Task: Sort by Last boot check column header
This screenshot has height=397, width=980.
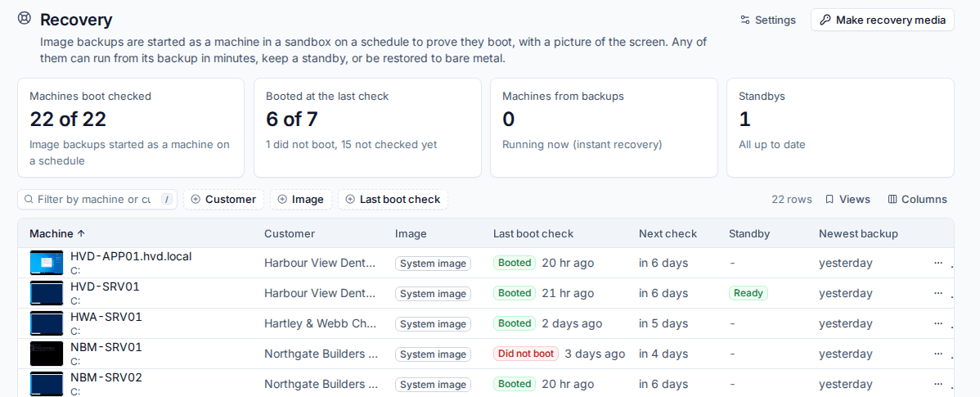Action: pos(533,234)
